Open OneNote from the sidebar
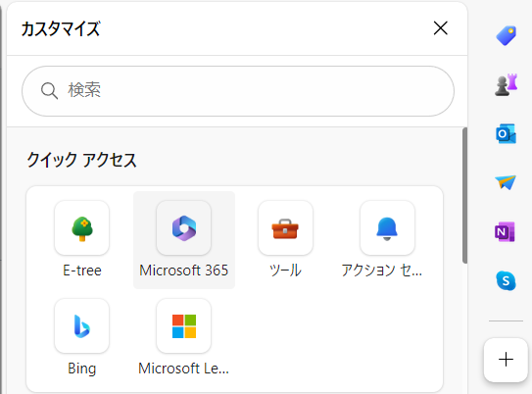The image size is (532, 394). 505,231
